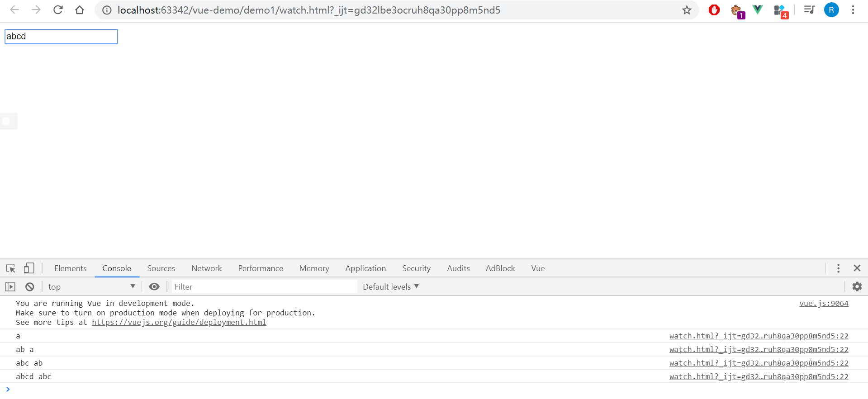The image size is (868, 399).
Task: Switch to the Vue devtools tab
Action: pyautogui.click(x=538, y=268)
